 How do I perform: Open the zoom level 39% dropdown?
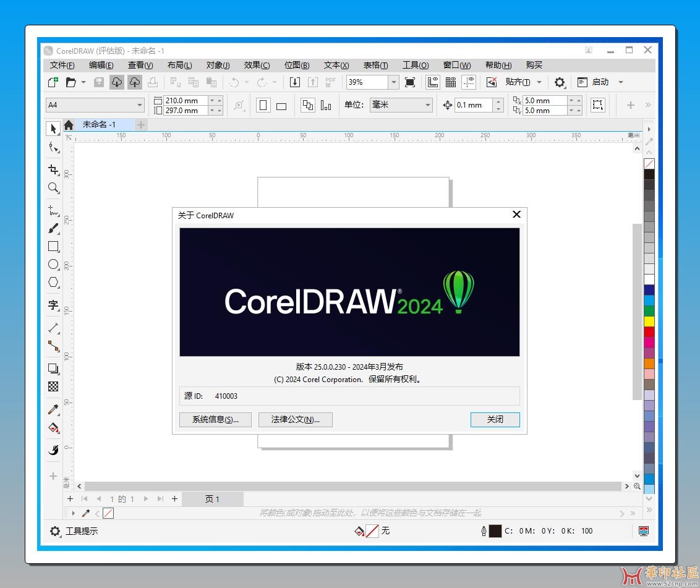click(393, 82)
